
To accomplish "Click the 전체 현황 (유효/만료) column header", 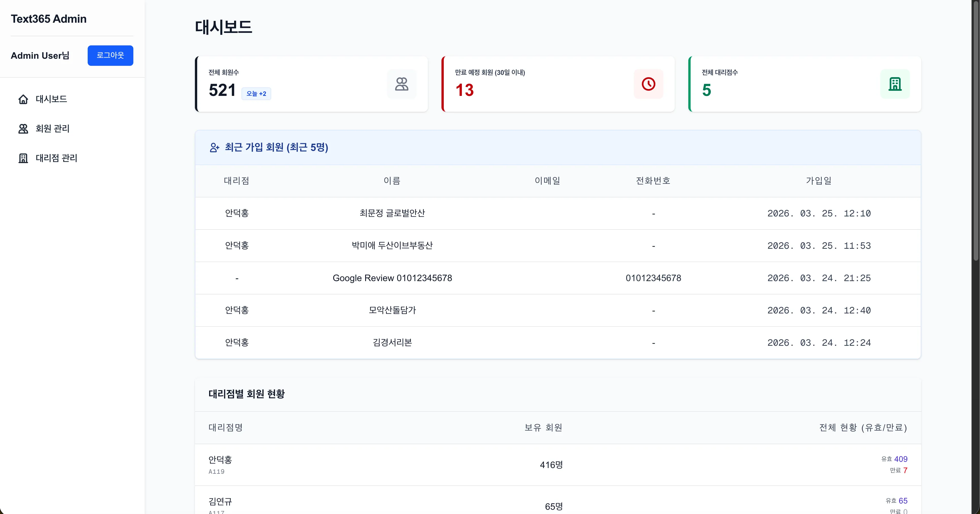I will pos(863,428).
